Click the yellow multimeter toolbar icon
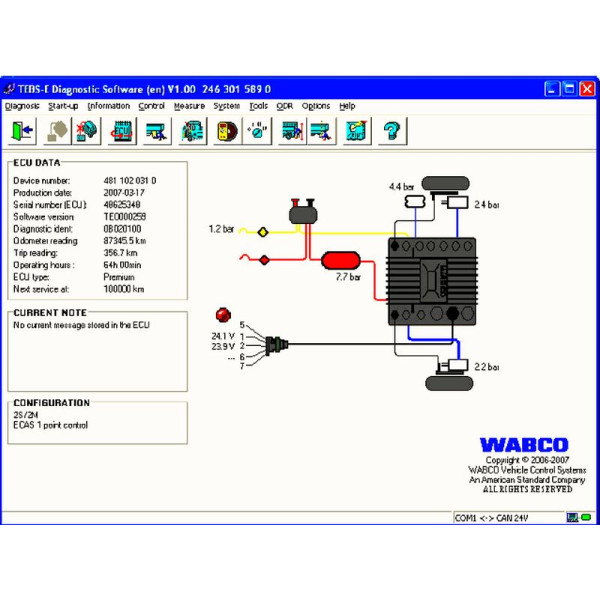600x600 pixels. pyautogui.click(x=225, y=130)
